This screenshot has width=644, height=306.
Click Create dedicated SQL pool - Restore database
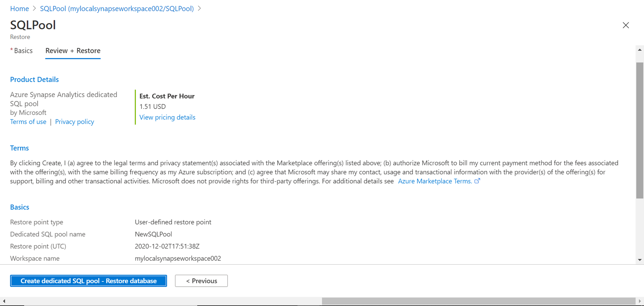tap(89, 281)
